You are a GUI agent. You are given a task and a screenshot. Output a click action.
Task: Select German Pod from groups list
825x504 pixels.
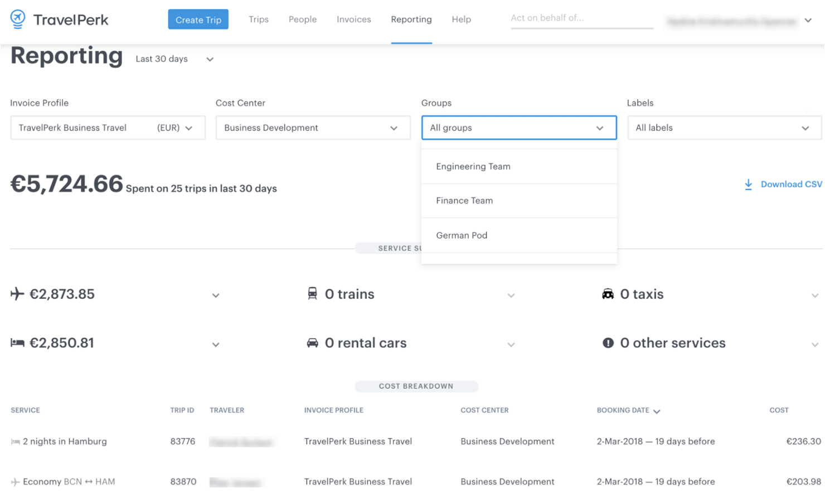tap(519, 235)
